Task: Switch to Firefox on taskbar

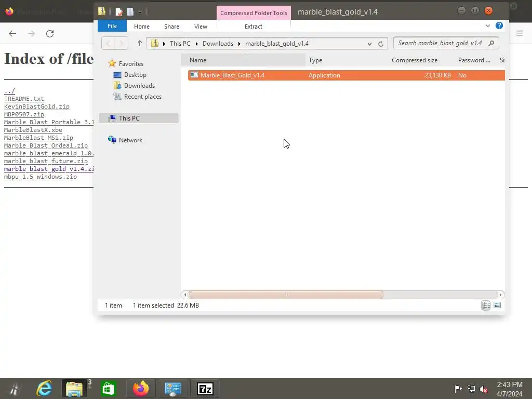Action: (x=141, y=389)
